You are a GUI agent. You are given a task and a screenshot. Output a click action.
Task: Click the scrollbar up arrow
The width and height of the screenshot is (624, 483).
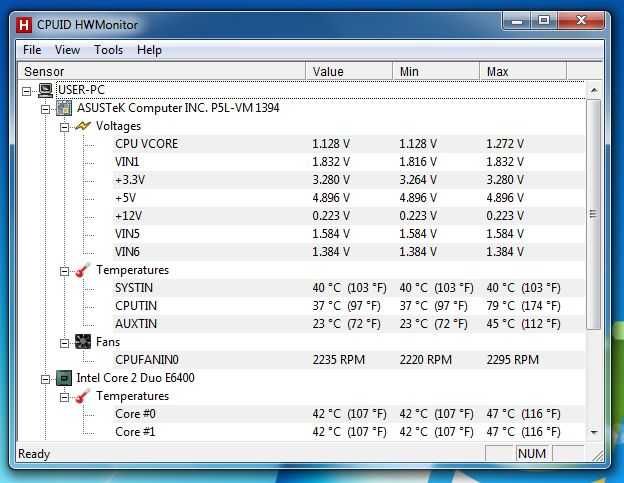tap(594, 90)
